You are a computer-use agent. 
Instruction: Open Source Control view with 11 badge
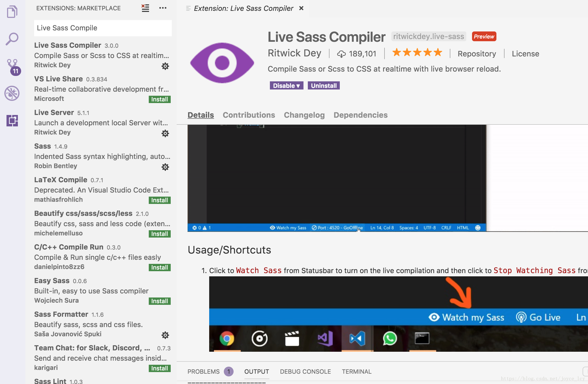coord(13,67)
